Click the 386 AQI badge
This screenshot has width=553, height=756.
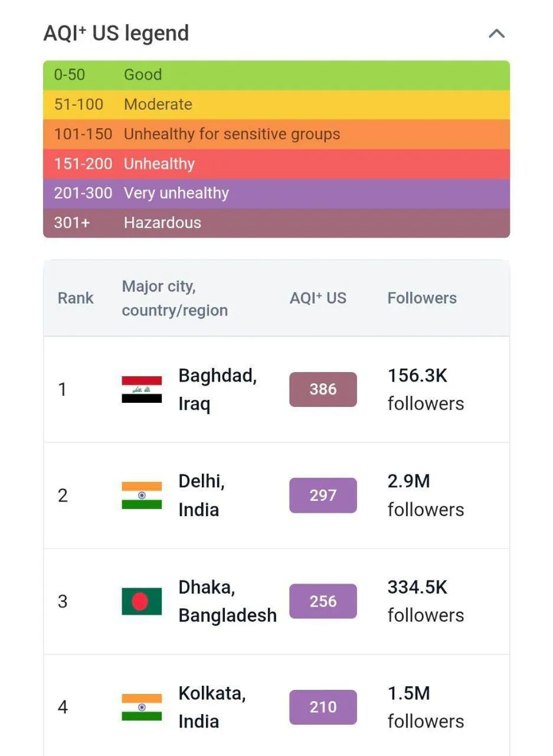click(323, 390)
